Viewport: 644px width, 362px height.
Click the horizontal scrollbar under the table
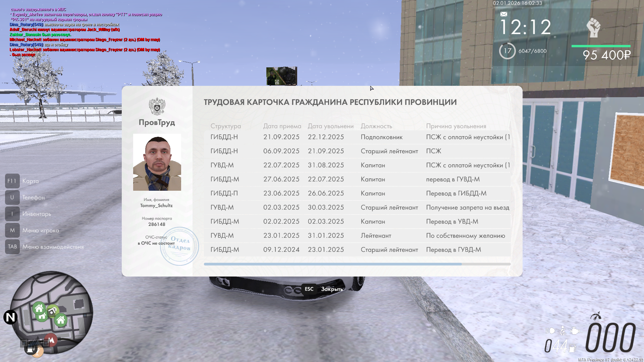(332, 264)
